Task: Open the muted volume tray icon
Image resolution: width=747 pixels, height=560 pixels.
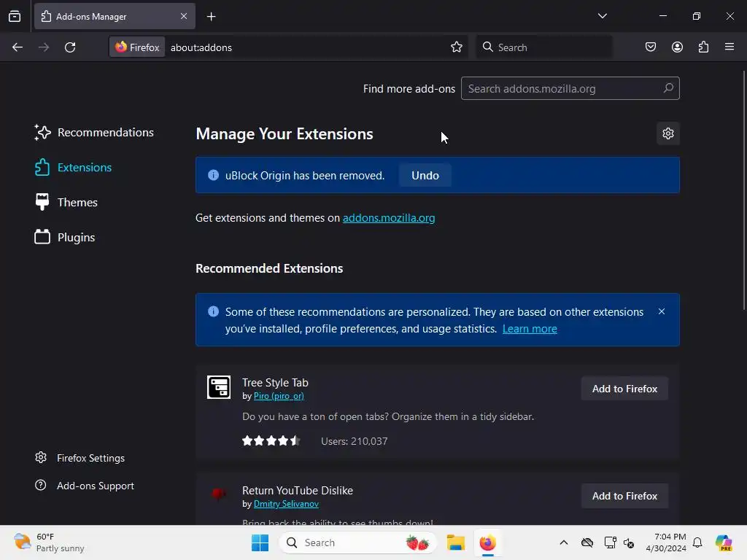Action: (x=629, y=542)
